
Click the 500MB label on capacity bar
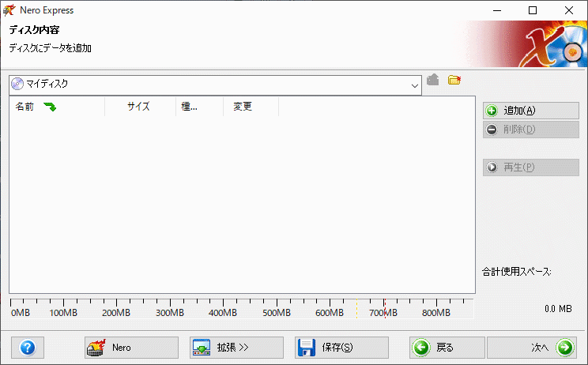pos(277,313)
